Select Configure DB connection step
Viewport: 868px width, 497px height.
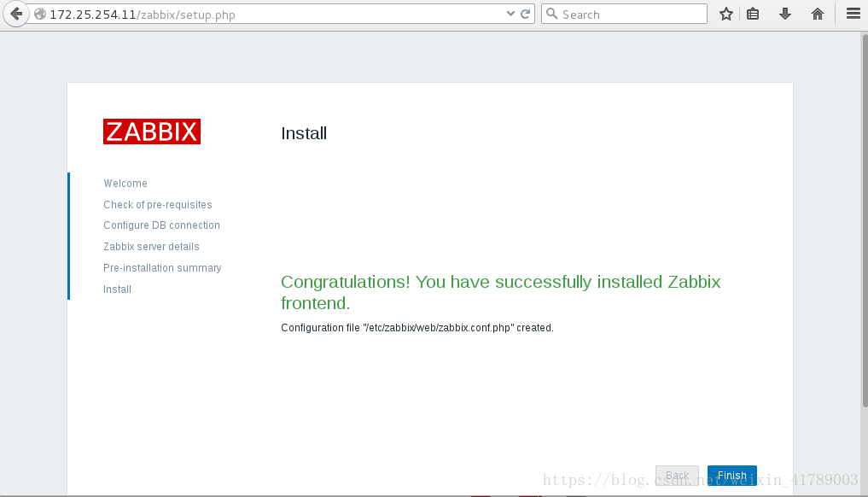pyautogui.click(x=161, y=225)
